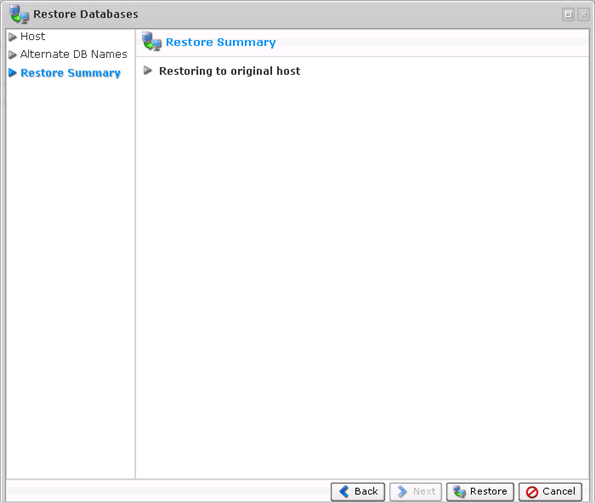Open the Alternate DB Names step
Viewport: 595px width, 503px height.
(74, 54)
